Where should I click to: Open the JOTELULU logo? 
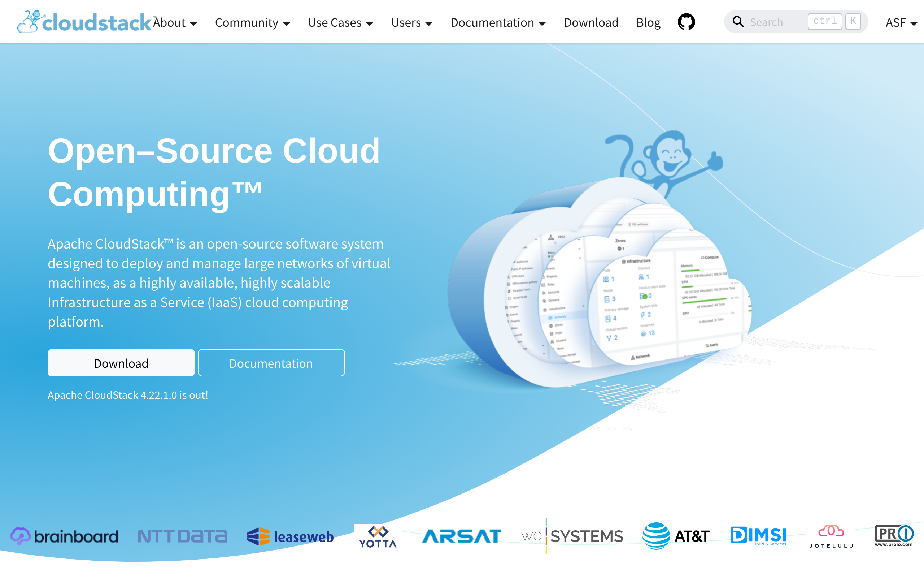click(x=831, y=536)
